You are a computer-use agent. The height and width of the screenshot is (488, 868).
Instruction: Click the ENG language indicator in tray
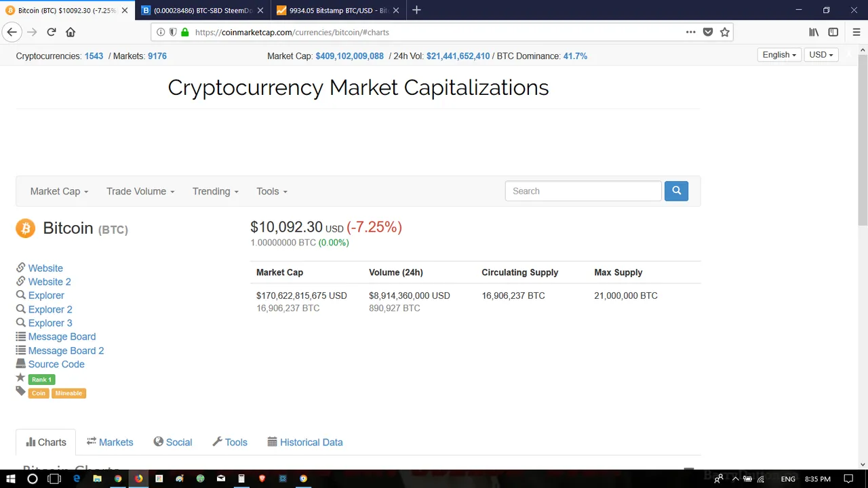(x=788, y=479)
